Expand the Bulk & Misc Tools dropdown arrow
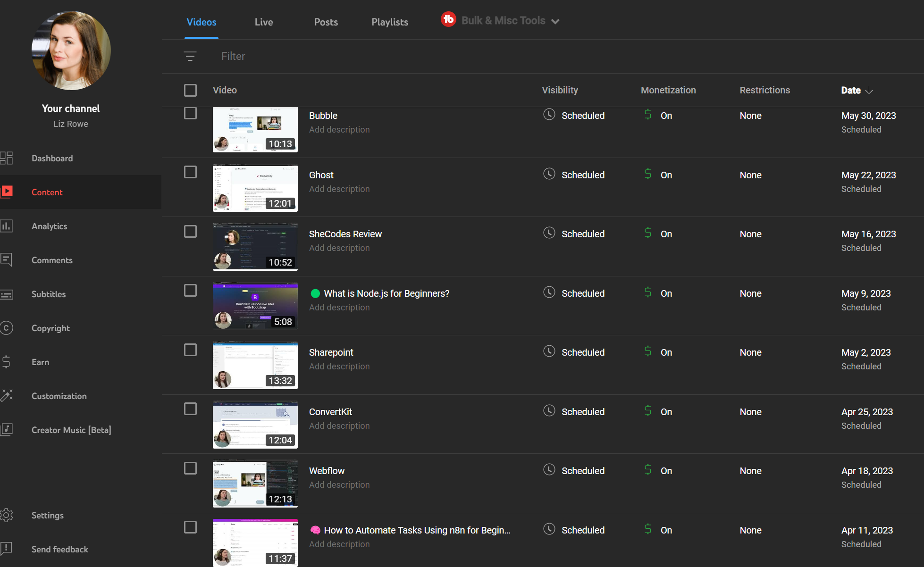The height and width of the screenshot is (567, 924). click(x=555, y=21)
